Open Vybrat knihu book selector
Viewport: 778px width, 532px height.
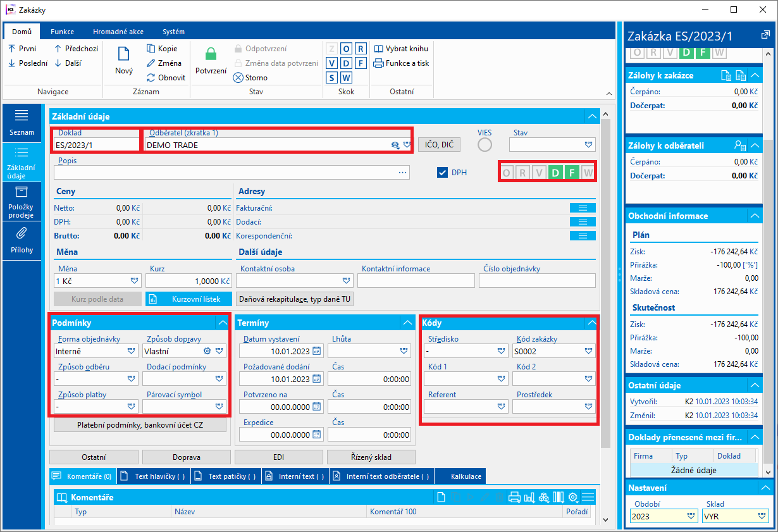pyautogui.click(x=401, y=49)
